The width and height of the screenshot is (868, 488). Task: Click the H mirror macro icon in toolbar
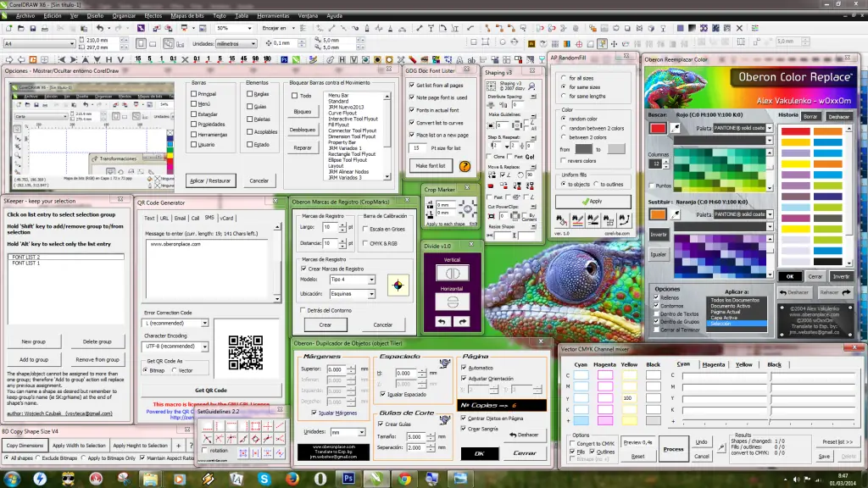pyautogui.click(x=108, y=59)
